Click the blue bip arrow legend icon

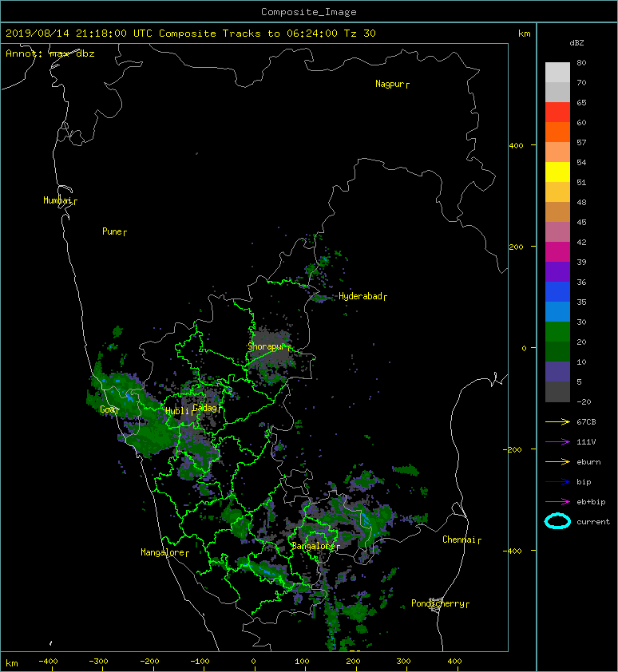click(557, 482)
